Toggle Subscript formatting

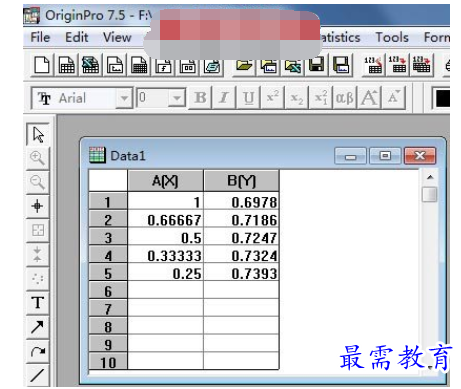pyautogui.click(x=297, y=98)
